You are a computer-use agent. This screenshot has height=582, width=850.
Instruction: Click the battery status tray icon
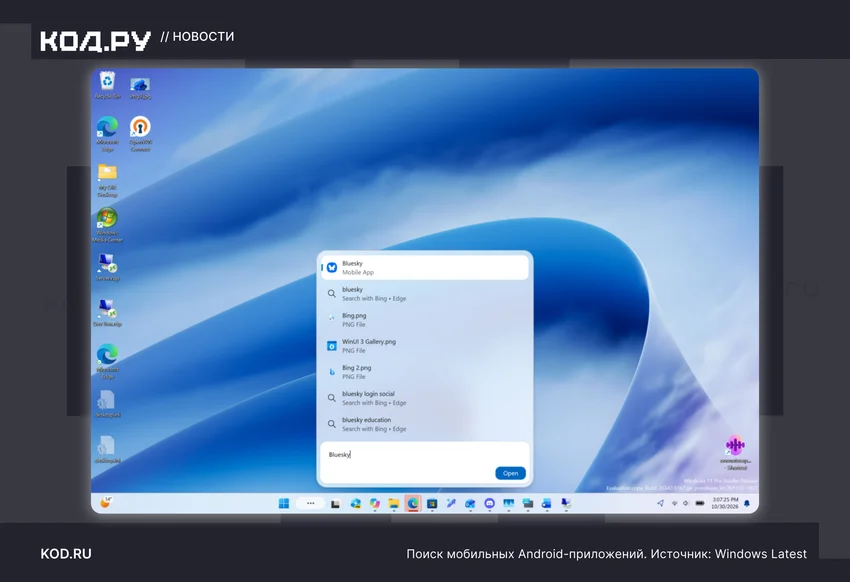[x=700, y=503]
